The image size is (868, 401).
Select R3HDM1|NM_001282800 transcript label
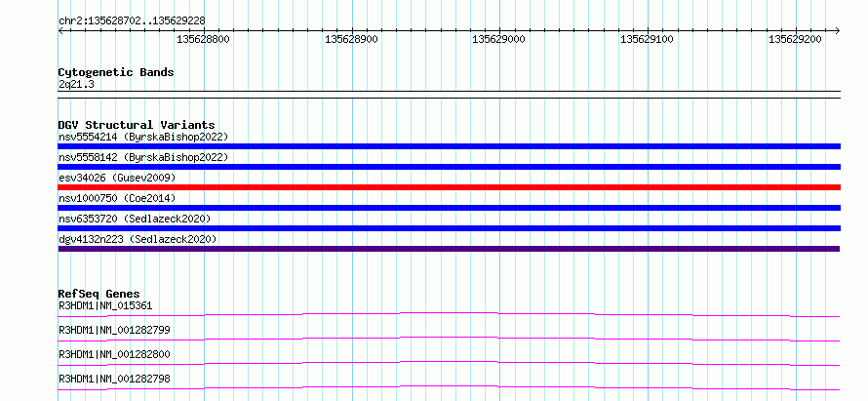click(x=114, y=354)
